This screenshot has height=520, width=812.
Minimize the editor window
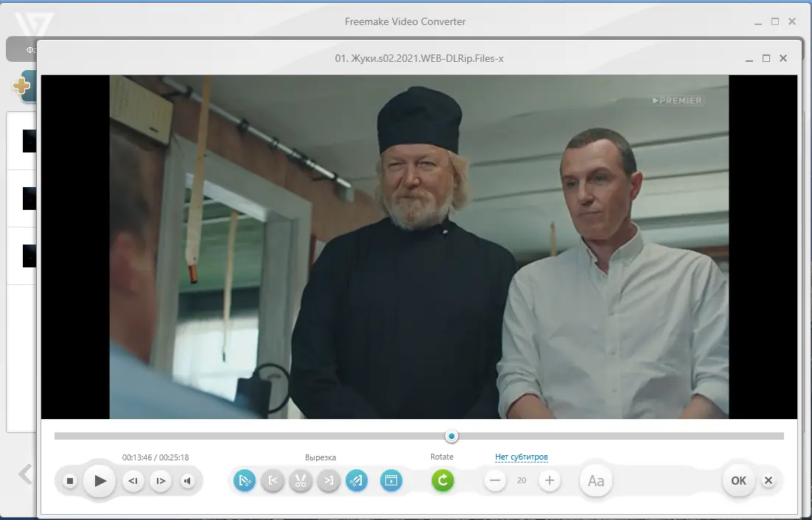pos(749,60)
